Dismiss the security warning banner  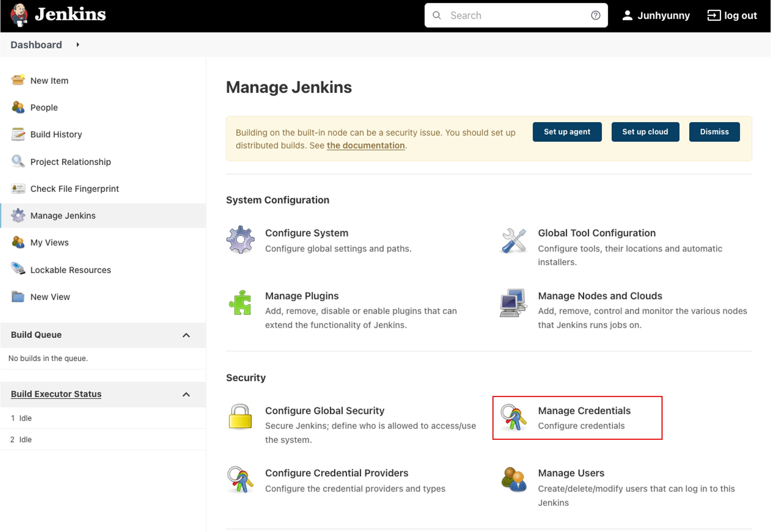(714, 132)
